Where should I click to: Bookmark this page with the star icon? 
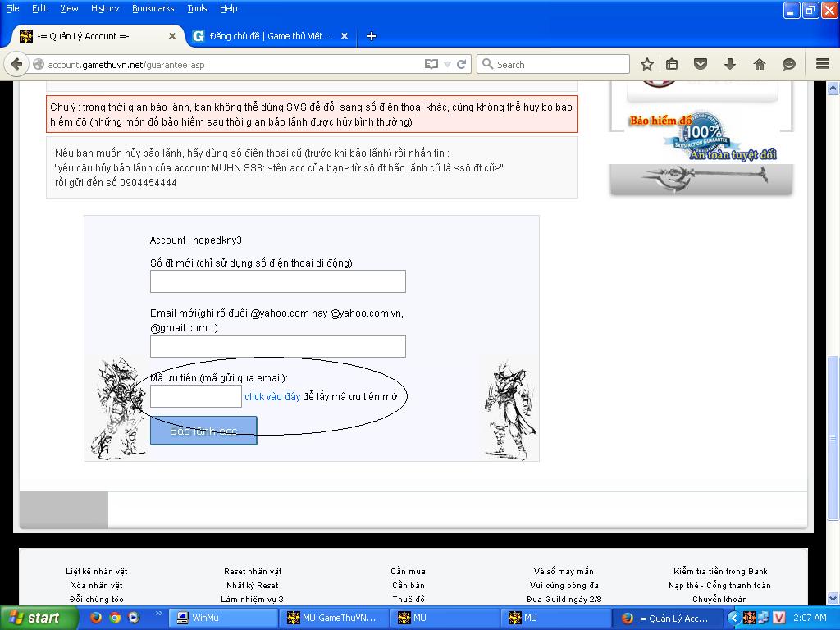pyautogui.click(x=647, y=64)
